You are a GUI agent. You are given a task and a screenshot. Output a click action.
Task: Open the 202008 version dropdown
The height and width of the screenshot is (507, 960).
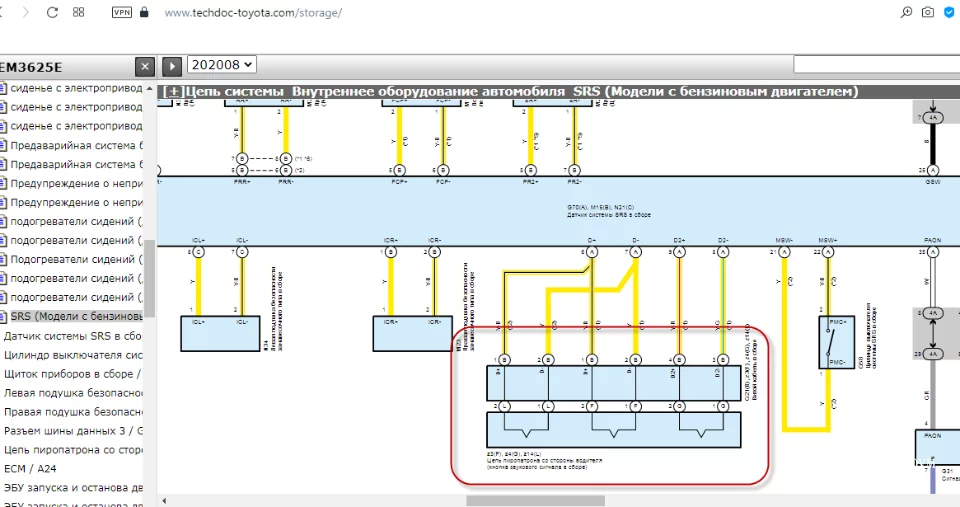point(222,64)
